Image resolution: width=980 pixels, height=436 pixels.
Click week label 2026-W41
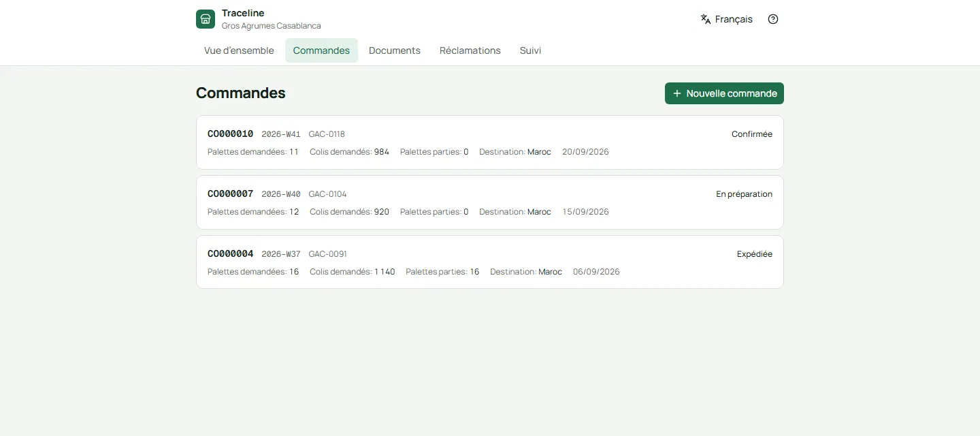pyautogui.click(x=281, y=134)
